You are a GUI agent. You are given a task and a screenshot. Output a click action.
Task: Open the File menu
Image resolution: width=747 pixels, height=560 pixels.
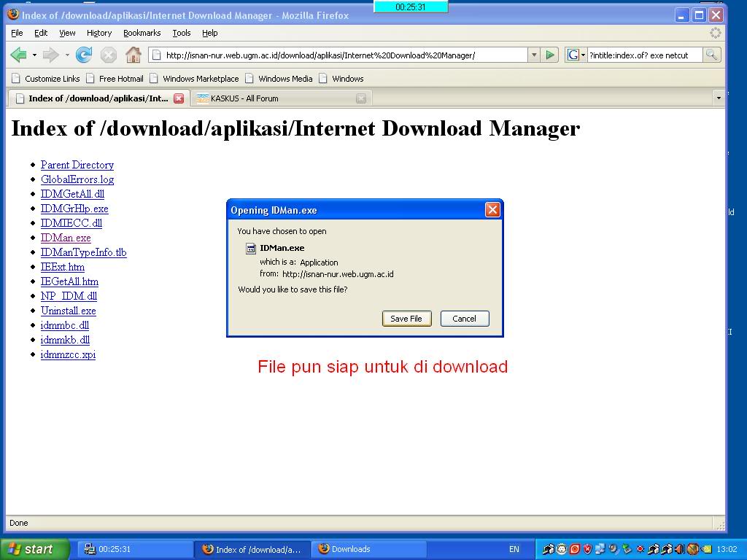pyautogui.click(x=17, y=33)
